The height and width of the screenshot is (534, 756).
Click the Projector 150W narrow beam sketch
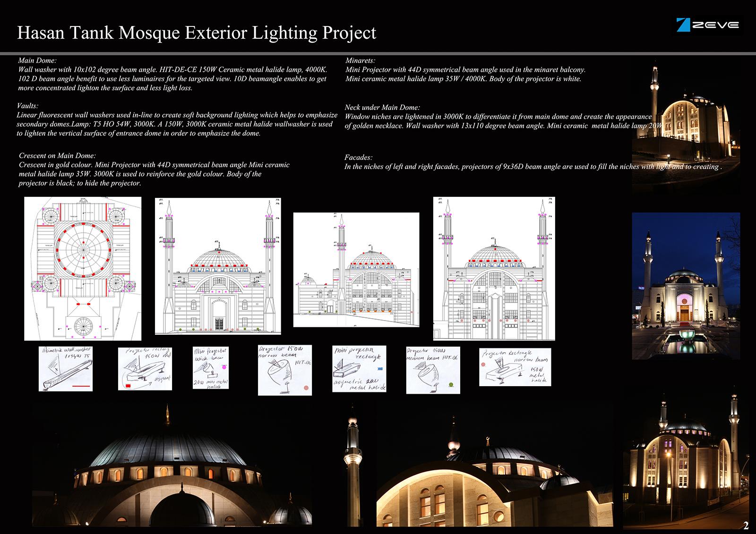284,370
